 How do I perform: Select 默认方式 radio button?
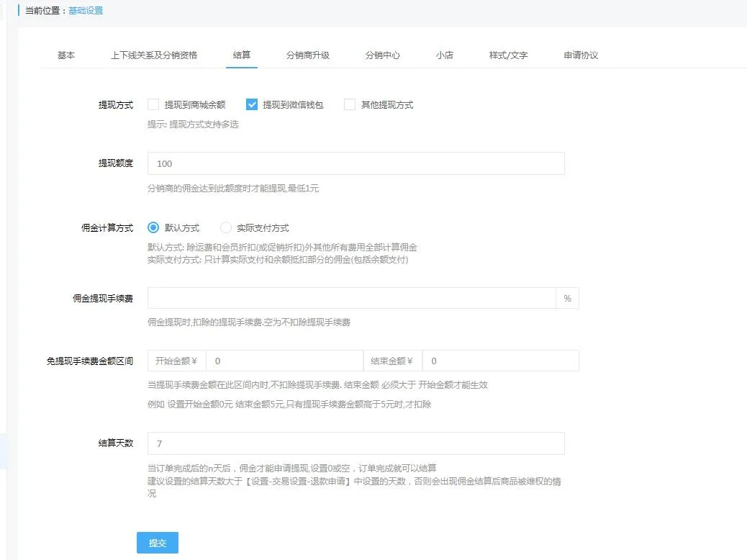153,227
